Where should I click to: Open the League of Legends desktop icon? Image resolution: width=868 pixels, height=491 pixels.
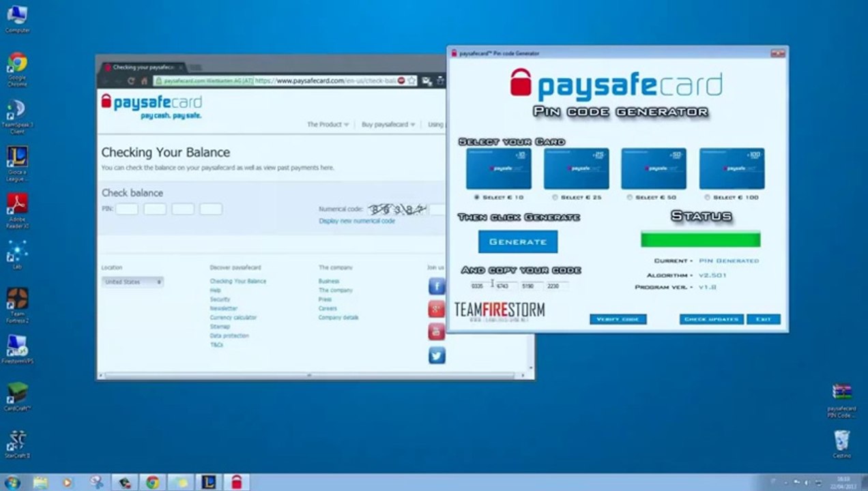(x=17, y=164)
